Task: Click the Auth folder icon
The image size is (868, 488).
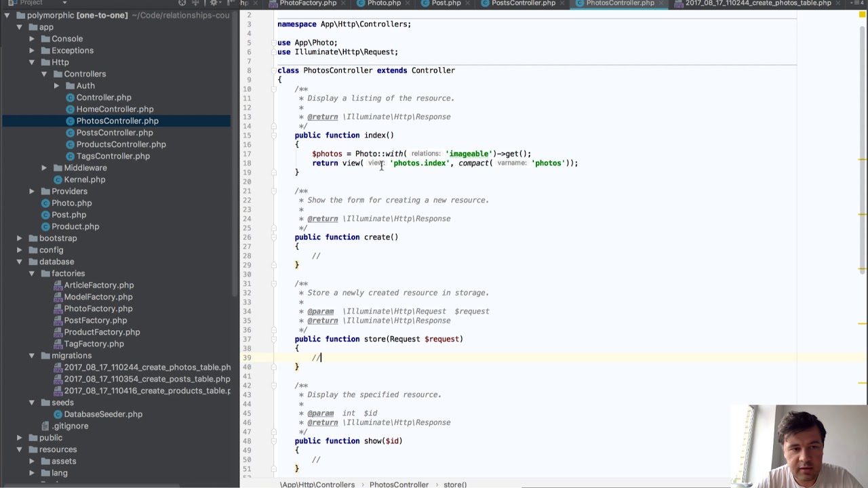Action: click(x=70, y=86)
